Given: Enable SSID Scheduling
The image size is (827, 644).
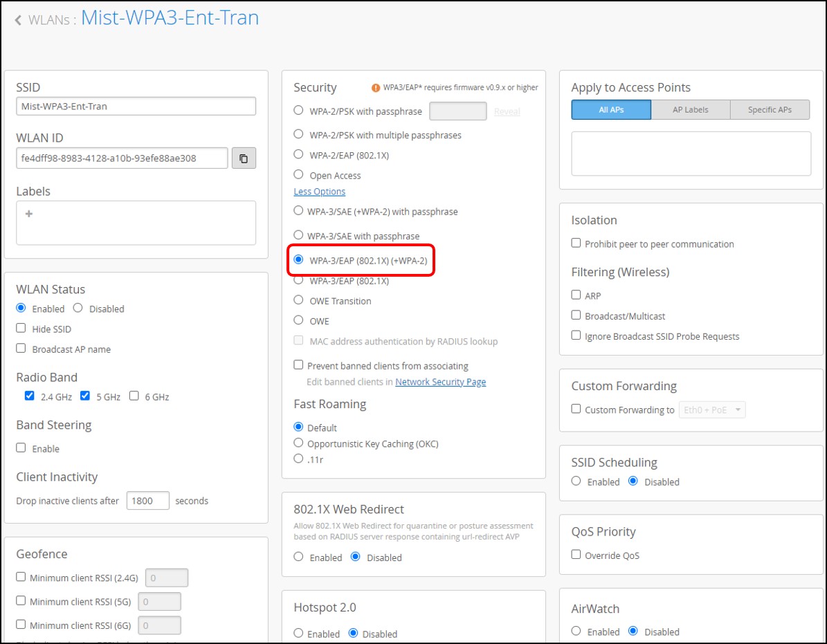Looking at the screenshot, I should click(x=576, y=481).
